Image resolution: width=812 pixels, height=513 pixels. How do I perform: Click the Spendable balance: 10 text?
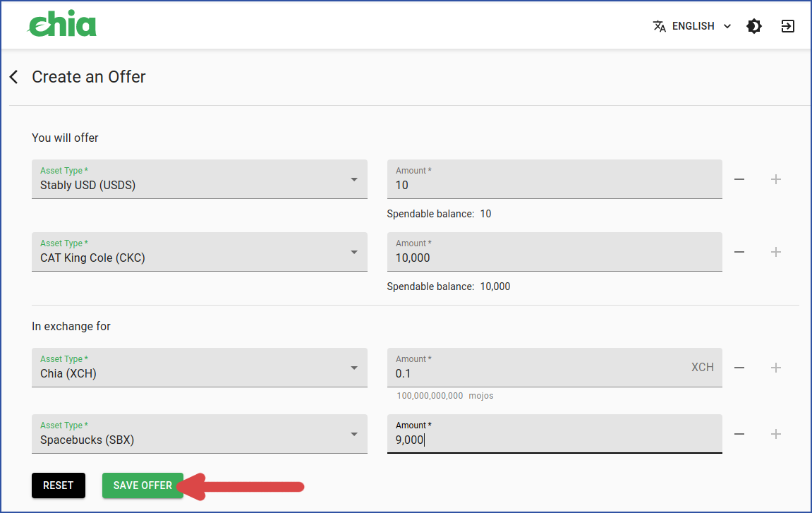439,214
